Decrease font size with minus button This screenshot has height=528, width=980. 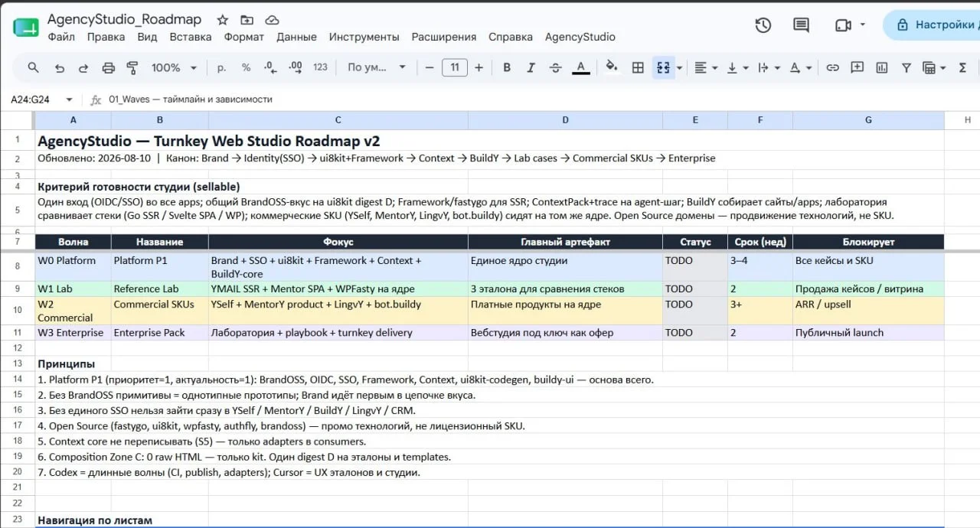[x=429, y=67]
